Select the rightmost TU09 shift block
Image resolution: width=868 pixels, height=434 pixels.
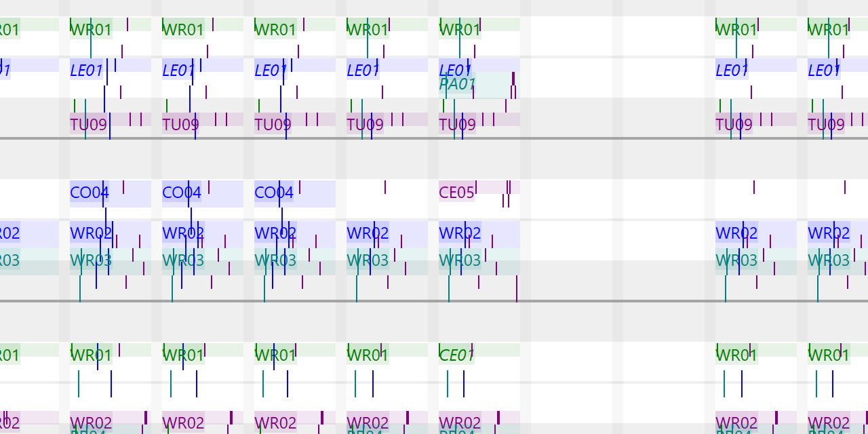click(826, 124)
